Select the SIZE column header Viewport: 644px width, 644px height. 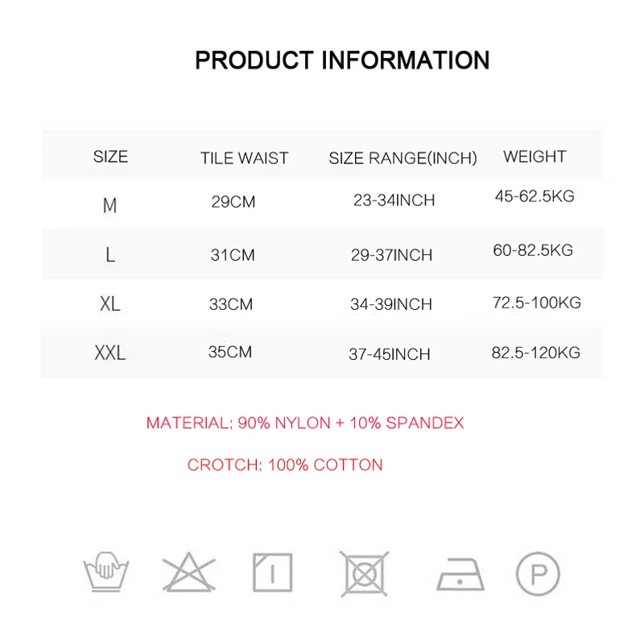click(110, 156)
